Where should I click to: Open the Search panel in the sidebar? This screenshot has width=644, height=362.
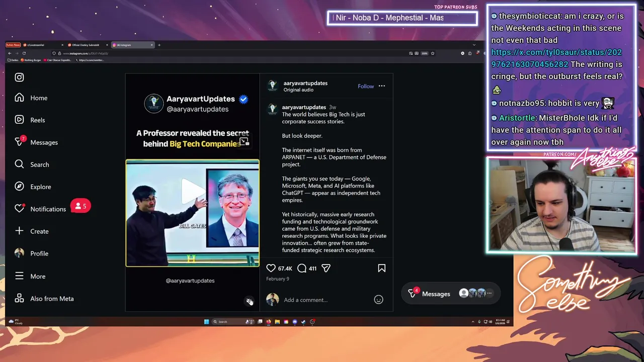tap(32, 164)
